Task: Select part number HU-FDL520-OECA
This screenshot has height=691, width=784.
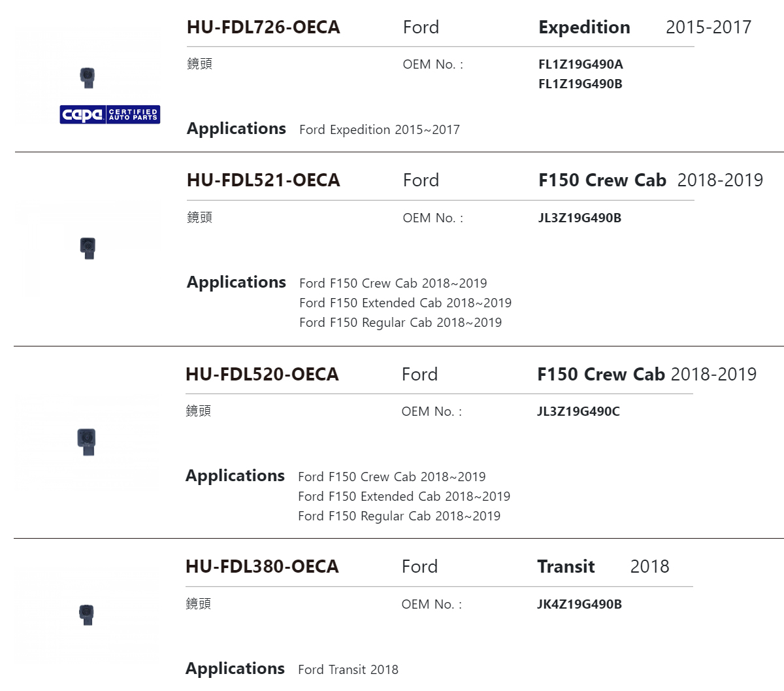Action: coord(262,375)
